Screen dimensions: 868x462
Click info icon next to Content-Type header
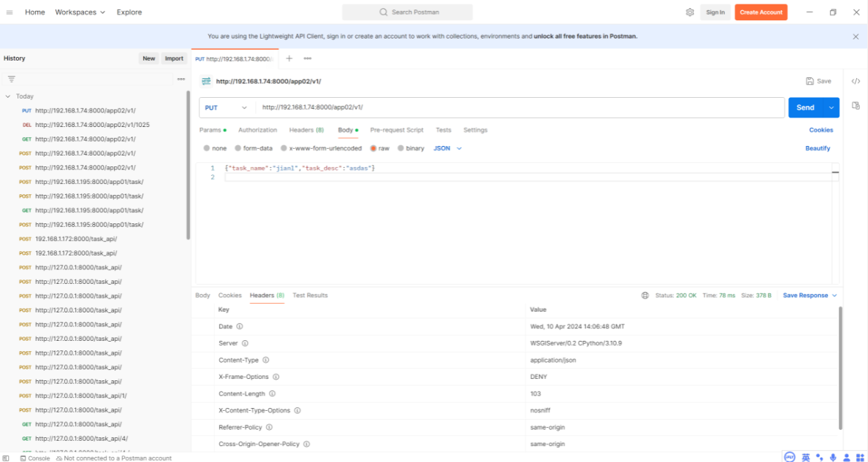click(x=266, y=361)
